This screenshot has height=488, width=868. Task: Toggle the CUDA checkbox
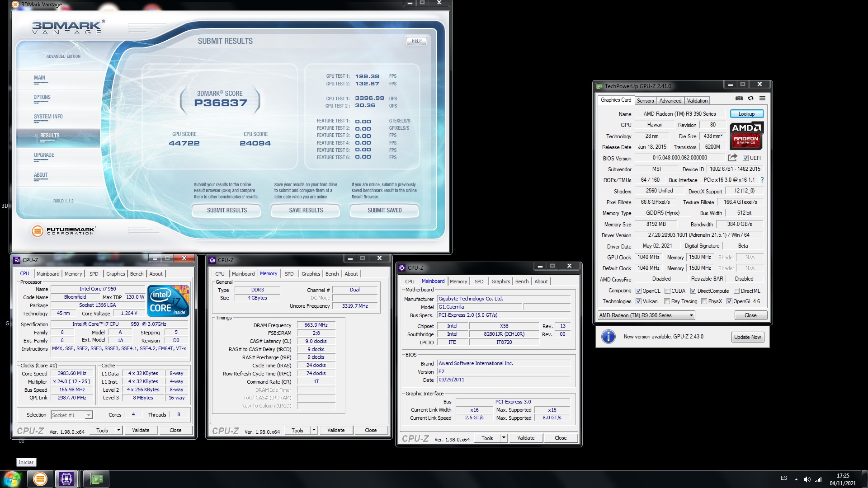tap(667, 291)
